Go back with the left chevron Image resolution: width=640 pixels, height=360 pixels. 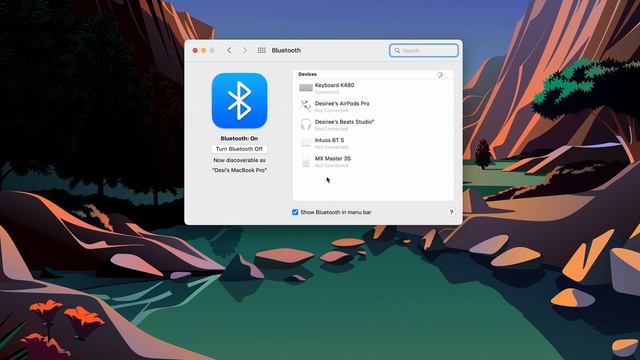click(x=229, y=50)
